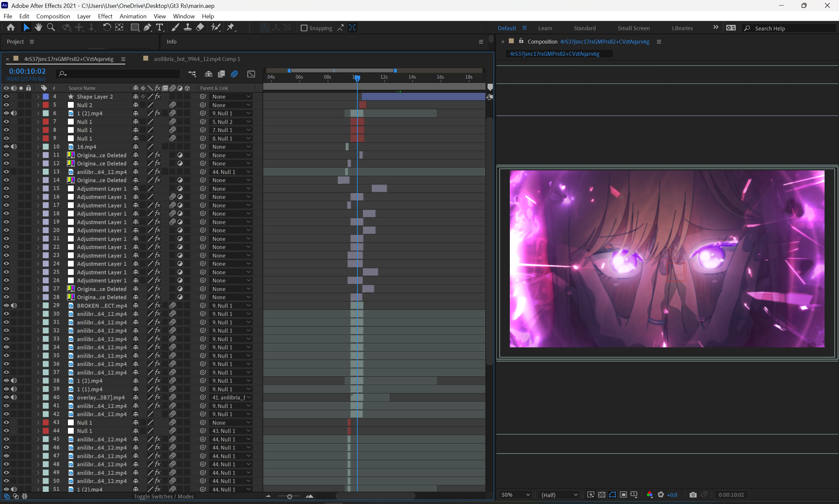Open the Graph Editor
Image resolution: width=839 pixels, height=504 pixels.
click(251, 74)
